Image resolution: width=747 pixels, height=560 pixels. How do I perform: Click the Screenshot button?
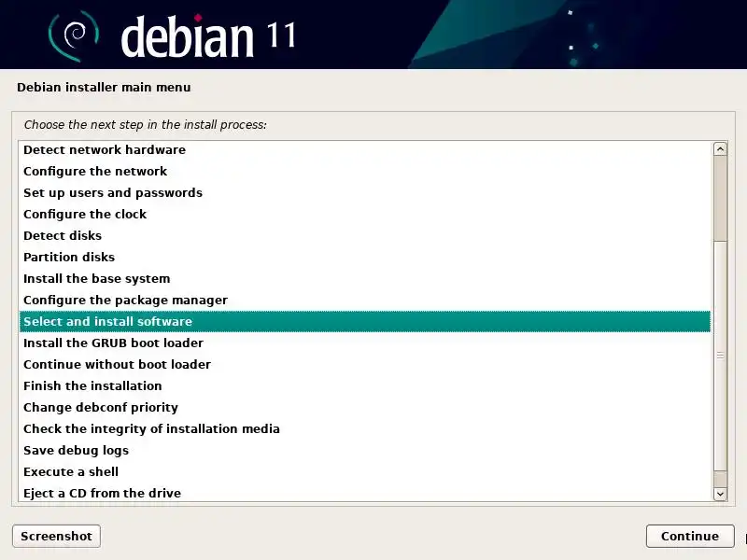(x=56, y=536)
